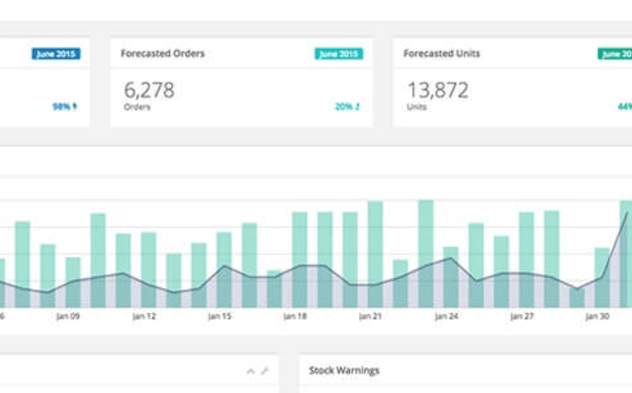Click the Jan 24 axis label

[446, 316]
